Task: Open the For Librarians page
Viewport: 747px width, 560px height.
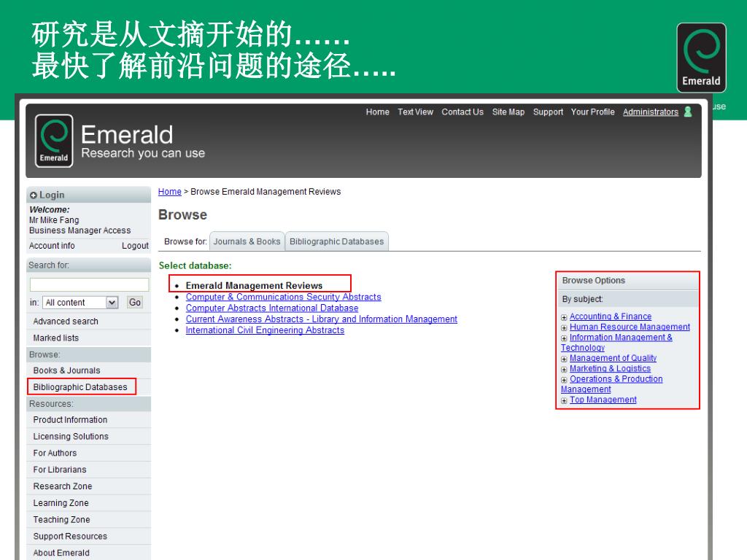Action: pyautogui.click(x=60, y=470)
